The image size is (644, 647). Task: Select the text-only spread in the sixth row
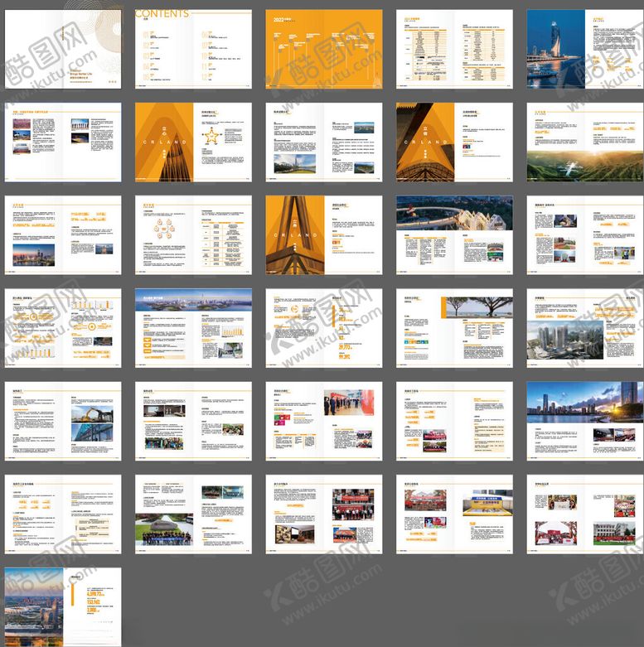point(63,514)
